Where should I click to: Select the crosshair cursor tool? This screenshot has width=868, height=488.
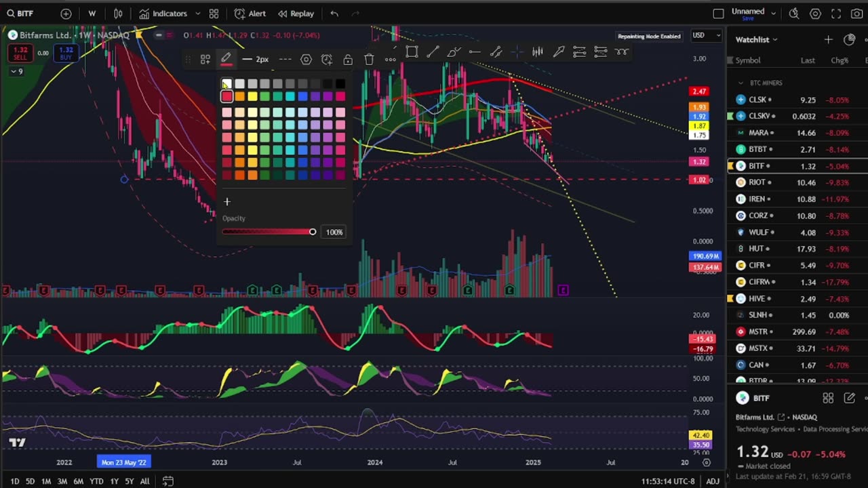click(x=517, y=52)
